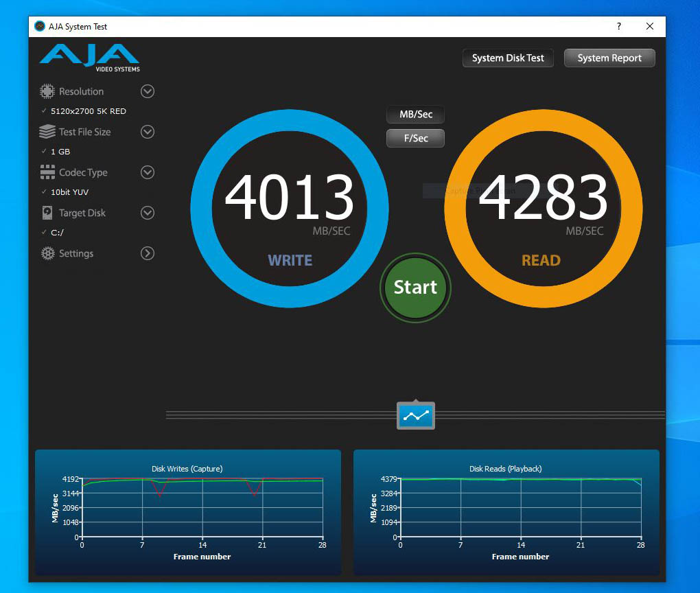Screen dimensions: 700x593
Task: Click the AJA Video Systems logo
Action: pyautogui.click(x=90, y=58)
